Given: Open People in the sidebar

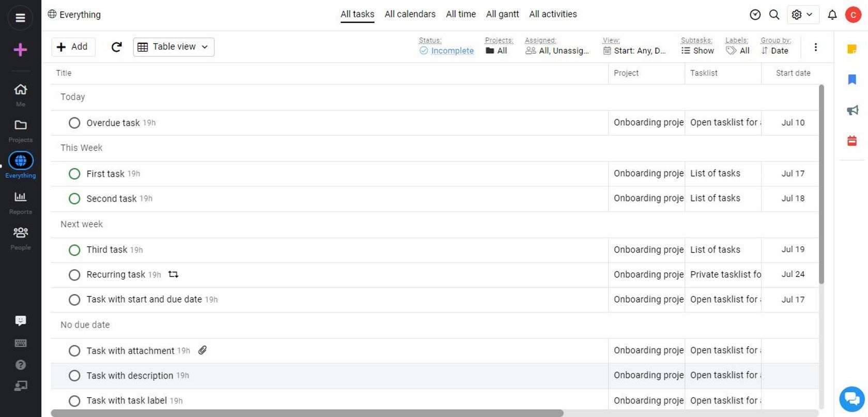Looking at the screenshot, I should (20, 238).
